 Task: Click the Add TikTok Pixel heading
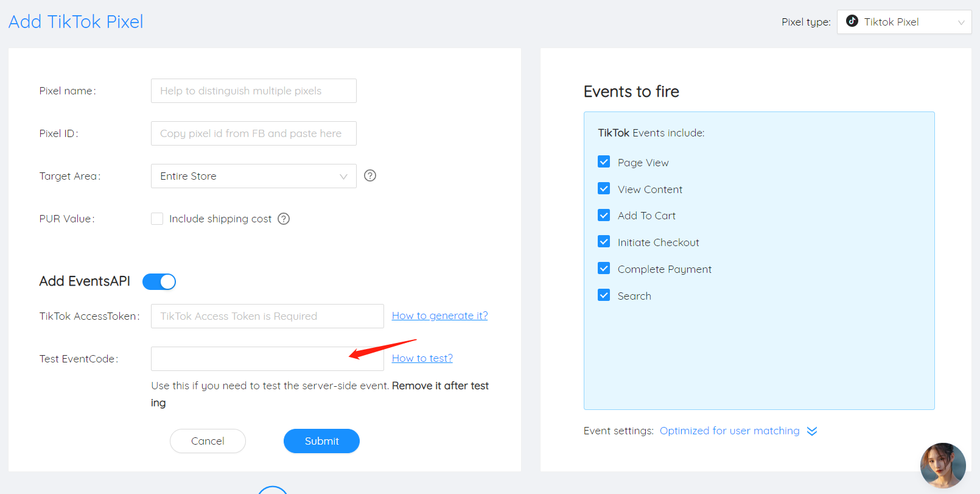coord(76,22)
